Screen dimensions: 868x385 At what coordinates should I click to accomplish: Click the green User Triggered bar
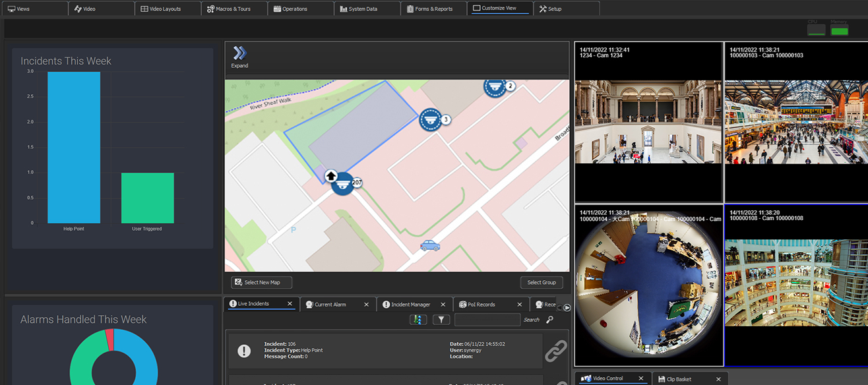coord(148,198)
